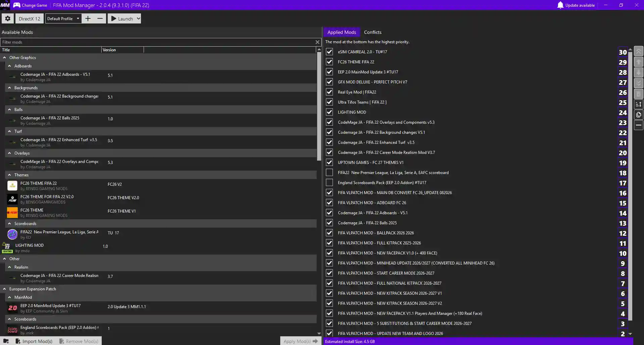Viewport: 644px width, 345px height.
Task: Click the trash icon for applied mods
Action: [x=638, y=94]
